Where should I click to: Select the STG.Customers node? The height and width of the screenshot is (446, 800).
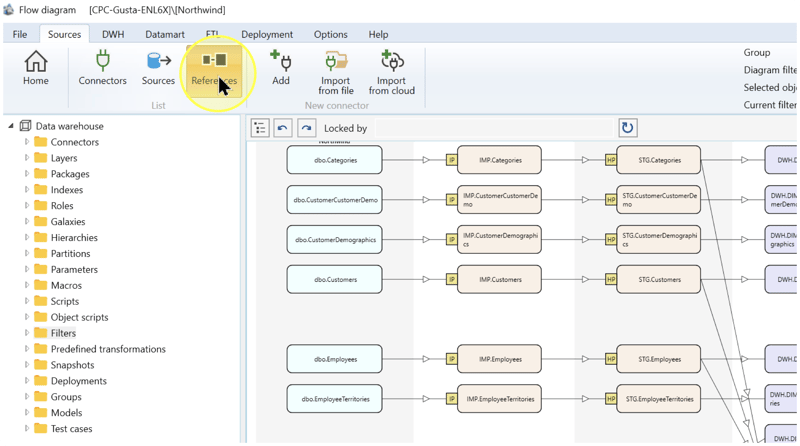point(659,280)
